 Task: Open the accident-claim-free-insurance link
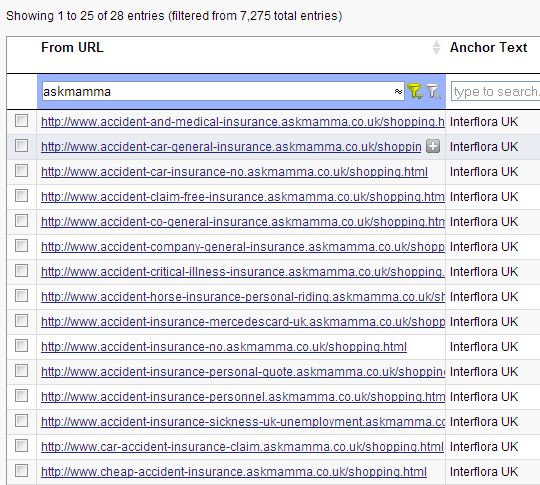click(243, 197)
